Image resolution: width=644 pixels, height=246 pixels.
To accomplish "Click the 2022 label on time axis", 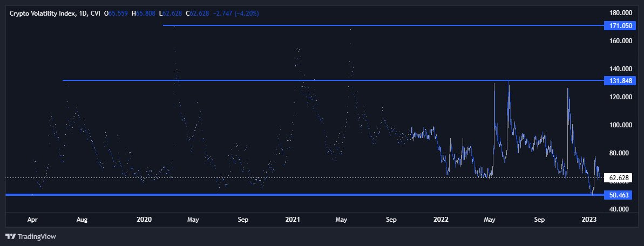I will tap(441, 220).
